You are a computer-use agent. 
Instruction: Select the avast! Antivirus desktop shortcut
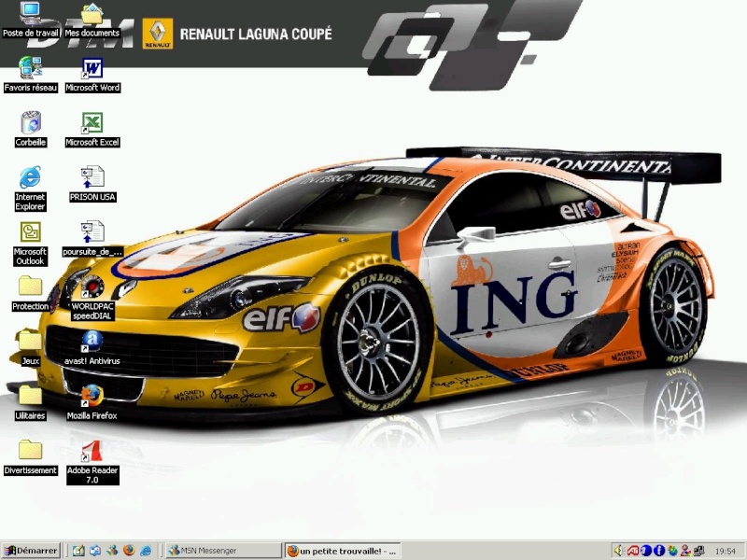tap(92, 348)
